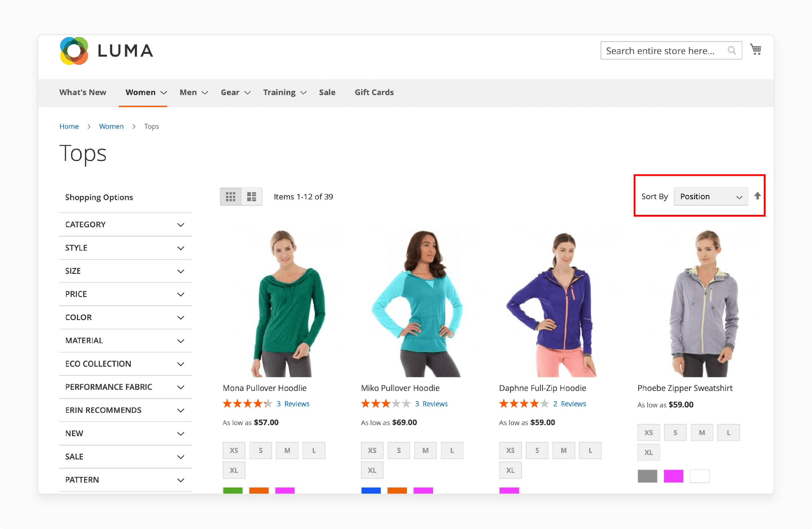812x529 pixels.
Task: Select size XS for Phoebe Zipper Sweatshirt
Action: tap(649, 433)
